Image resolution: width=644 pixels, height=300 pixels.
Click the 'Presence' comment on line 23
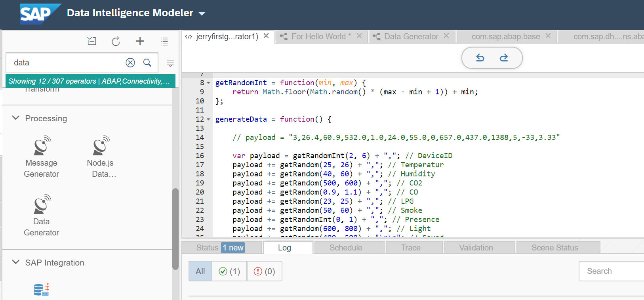422,220
